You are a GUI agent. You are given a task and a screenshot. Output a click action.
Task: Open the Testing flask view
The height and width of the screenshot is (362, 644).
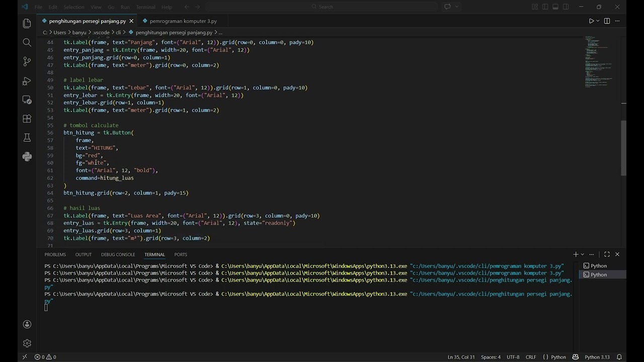coord(27,138)
